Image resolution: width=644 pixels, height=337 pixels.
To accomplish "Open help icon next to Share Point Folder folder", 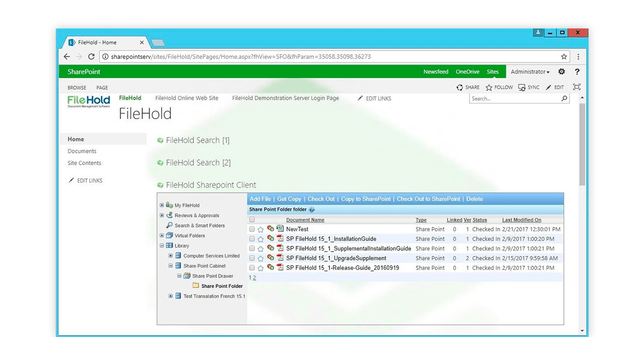I will [312, 210].
